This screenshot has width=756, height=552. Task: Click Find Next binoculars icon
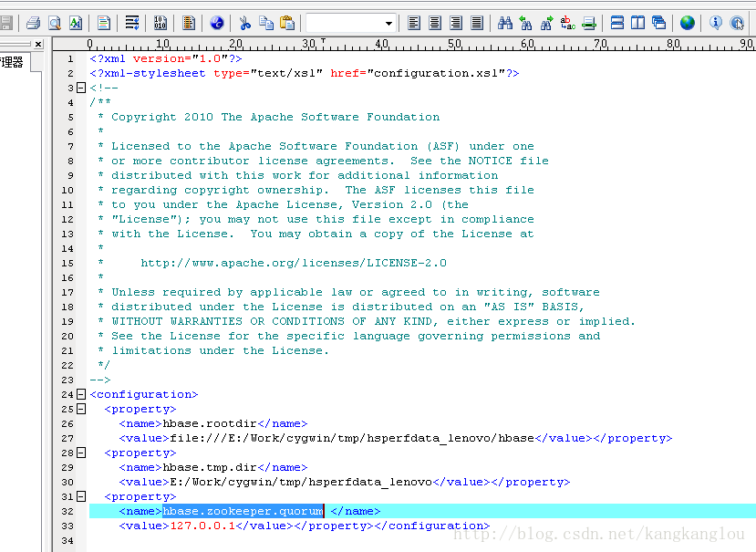tap(547, 23)
